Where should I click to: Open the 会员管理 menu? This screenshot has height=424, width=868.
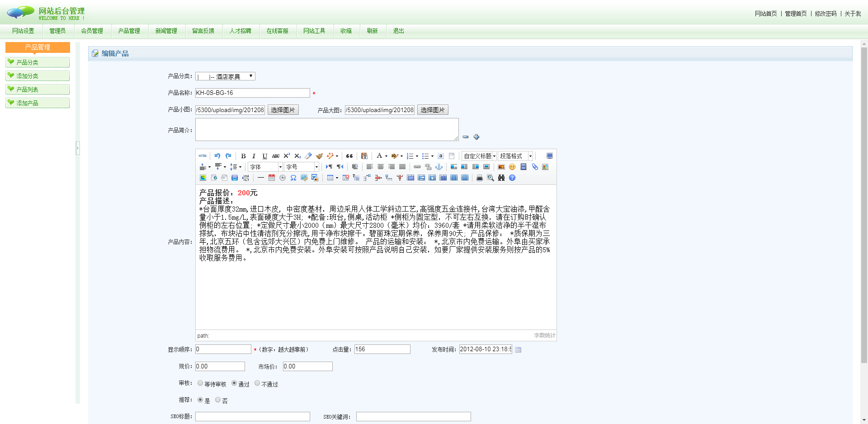(92, 31)
